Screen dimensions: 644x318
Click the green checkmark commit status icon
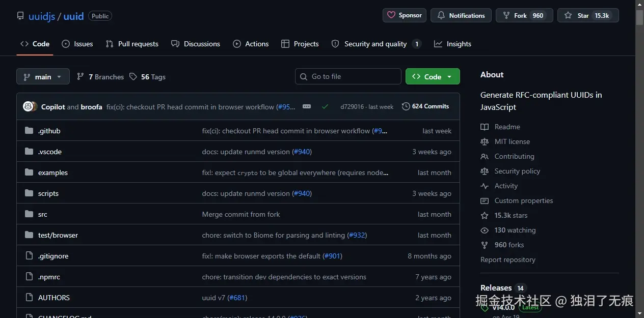point(325,107)
